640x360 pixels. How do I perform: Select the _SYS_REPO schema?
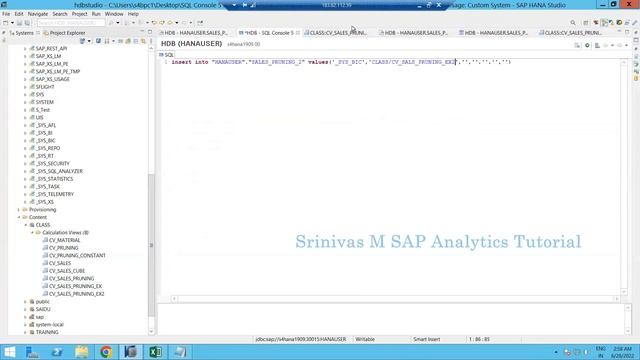[x=47, y=149]
